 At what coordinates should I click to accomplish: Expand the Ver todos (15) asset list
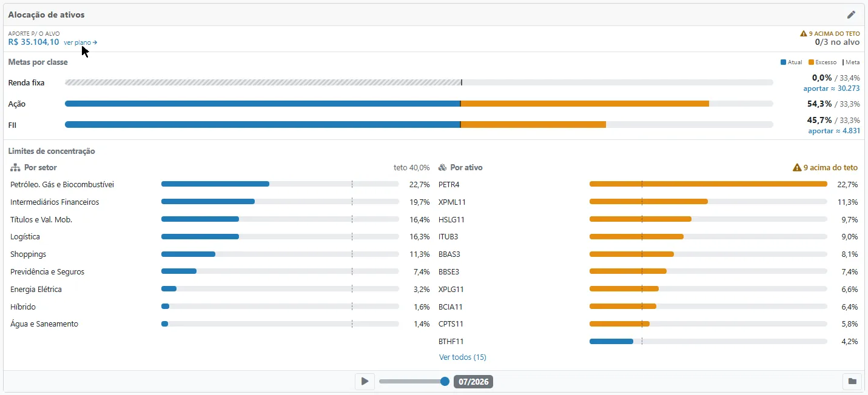pyautogui.click(x=462, y=357)
